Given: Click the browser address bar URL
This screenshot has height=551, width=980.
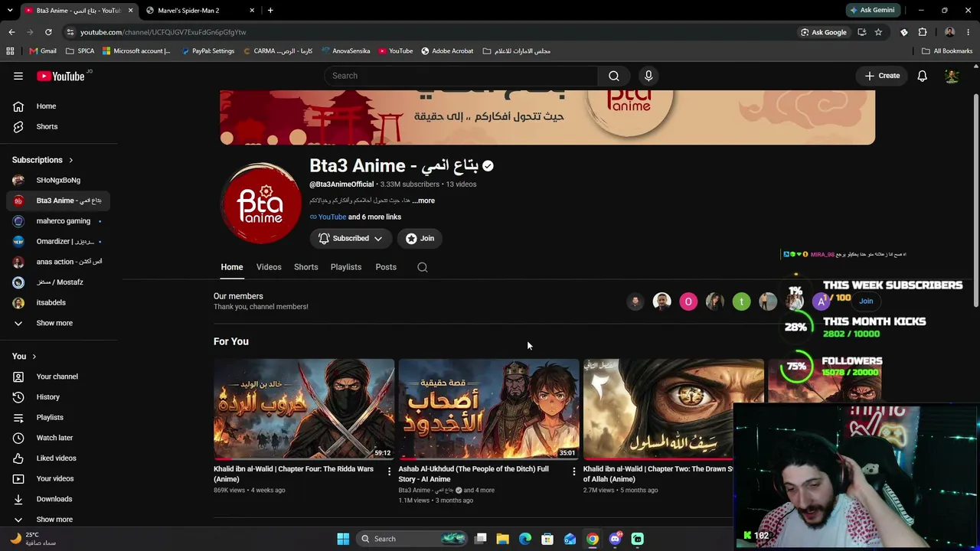Looking at the screenshot, I should click(163, 32).
